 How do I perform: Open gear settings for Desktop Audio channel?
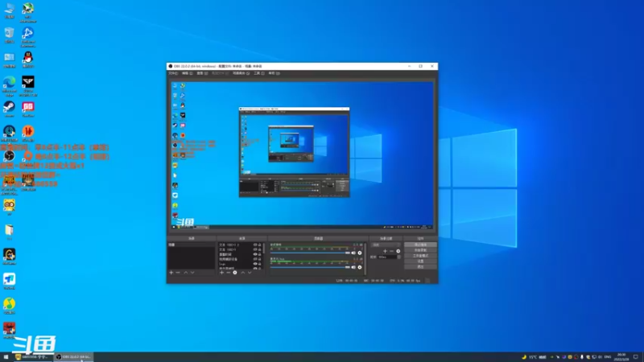click(x=360, y=253)
